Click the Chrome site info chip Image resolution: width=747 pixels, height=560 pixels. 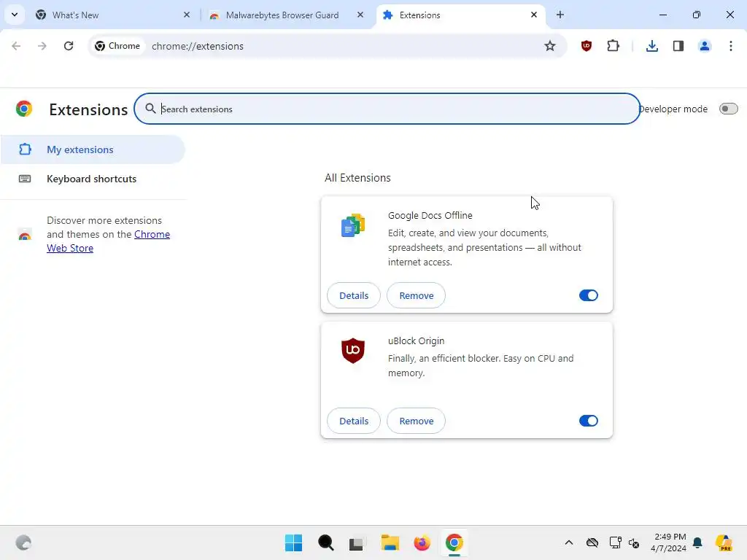pos(117,46)
